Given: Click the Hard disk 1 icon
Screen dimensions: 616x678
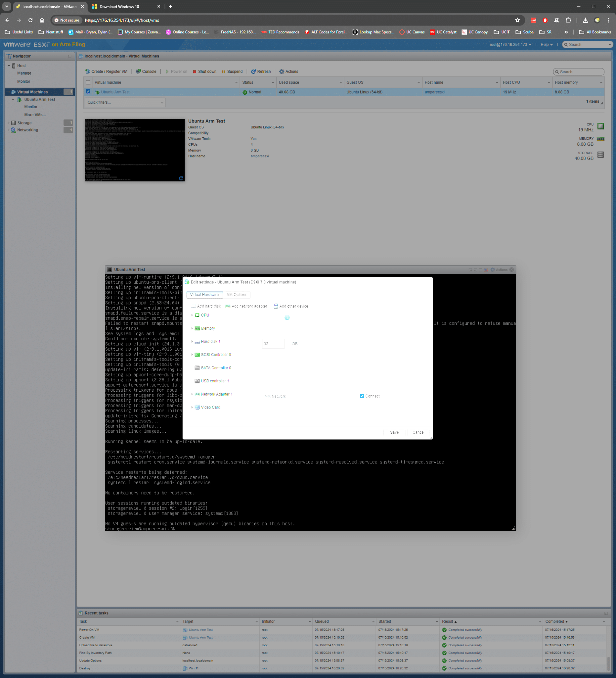Looking at the screenshot, I should tap(197, 342).
